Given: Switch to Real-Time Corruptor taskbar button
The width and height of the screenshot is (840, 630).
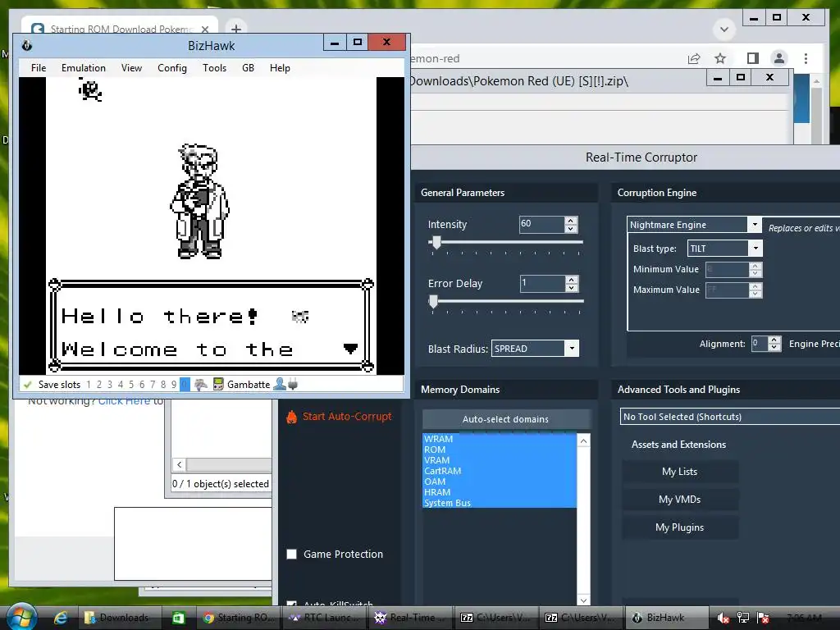Looking at the screenshot, I should (410, 618).
